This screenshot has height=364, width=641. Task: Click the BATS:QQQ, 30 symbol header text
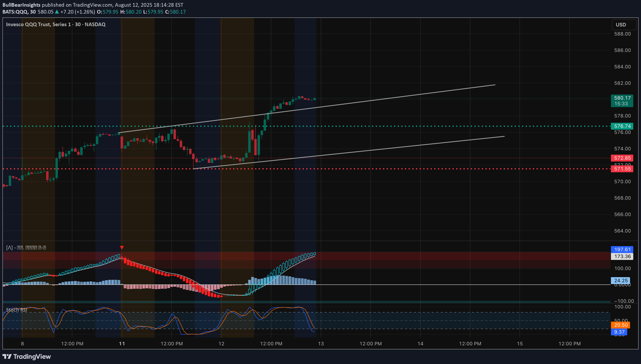pos(19,12)
